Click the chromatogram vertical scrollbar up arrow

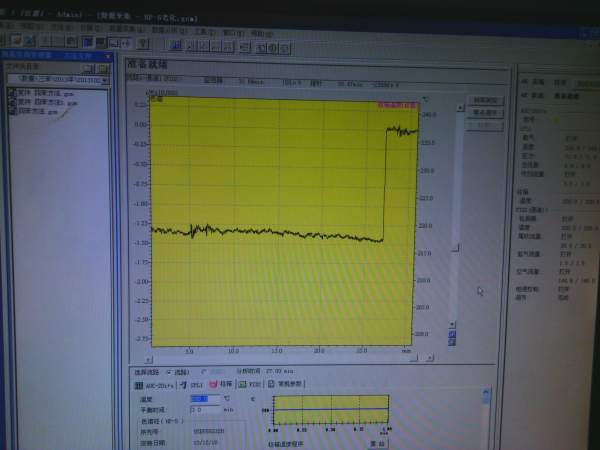point(460,108)
